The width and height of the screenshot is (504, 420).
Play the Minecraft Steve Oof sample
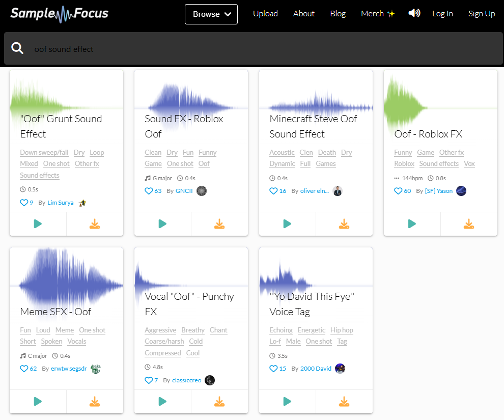click(x=287, y=224)
